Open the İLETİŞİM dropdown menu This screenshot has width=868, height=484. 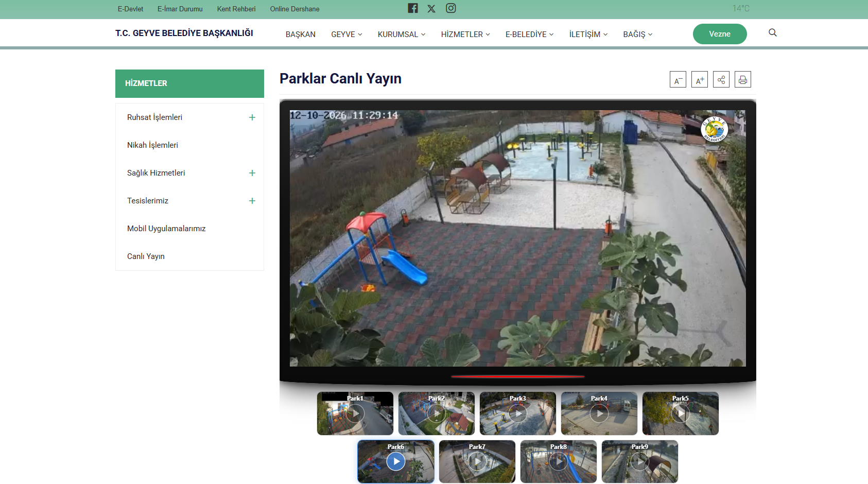pyautogui.click(x=588, y=34)
